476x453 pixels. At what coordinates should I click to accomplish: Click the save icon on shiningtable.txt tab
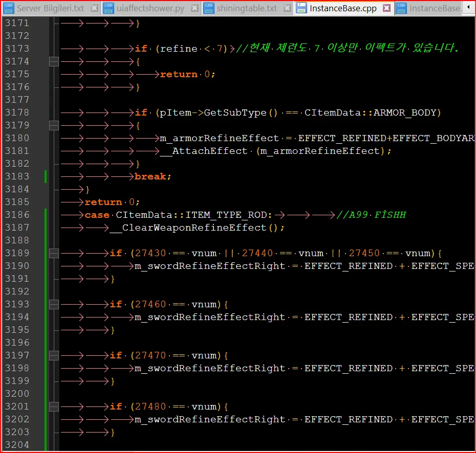click(x=209, y=8)
